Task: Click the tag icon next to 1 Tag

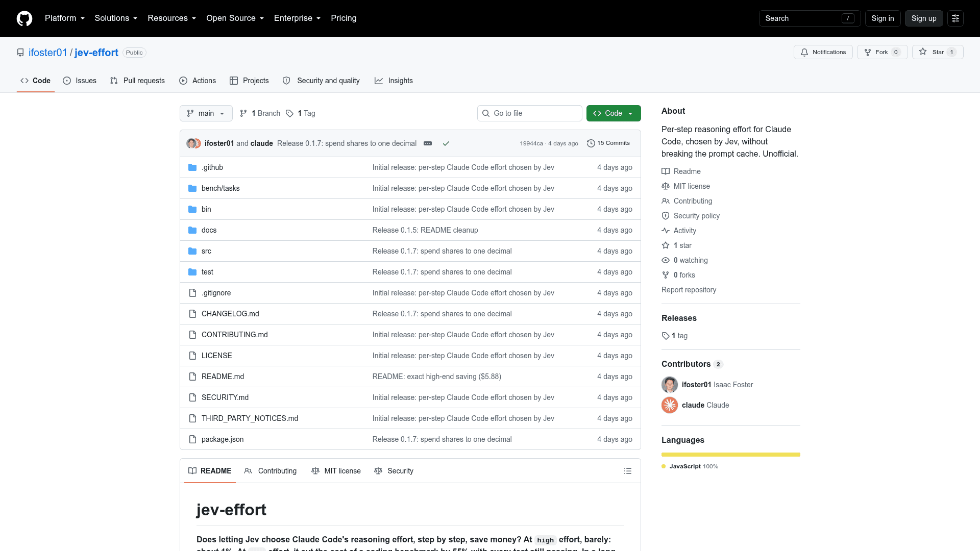Action: [289, 113]
